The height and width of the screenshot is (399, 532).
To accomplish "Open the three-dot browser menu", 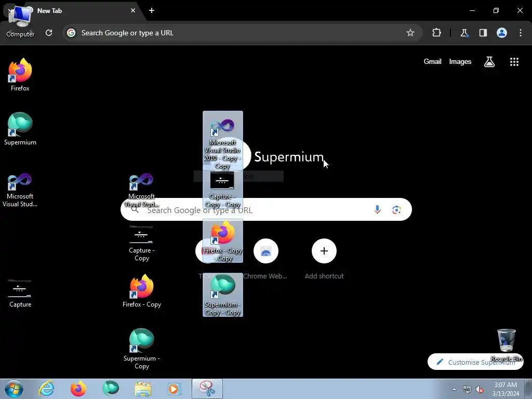I will point(521,33).
